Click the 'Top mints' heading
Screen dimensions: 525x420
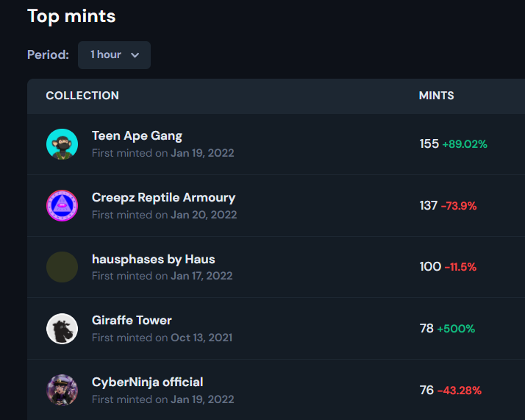[x=71, y=16]
